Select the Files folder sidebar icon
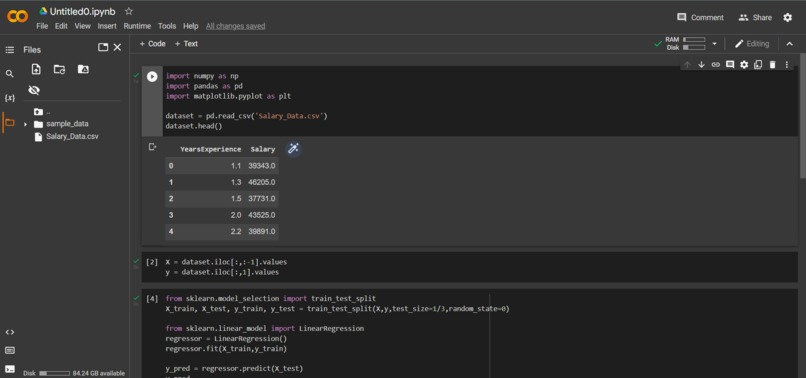 (x=9, y=123)
